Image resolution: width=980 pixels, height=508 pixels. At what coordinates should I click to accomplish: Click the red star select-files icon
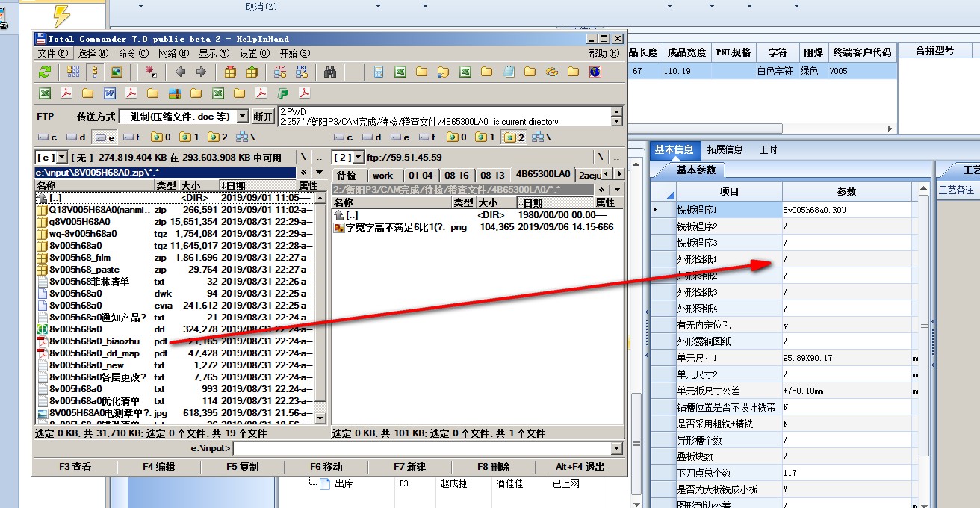pos(152,72)
